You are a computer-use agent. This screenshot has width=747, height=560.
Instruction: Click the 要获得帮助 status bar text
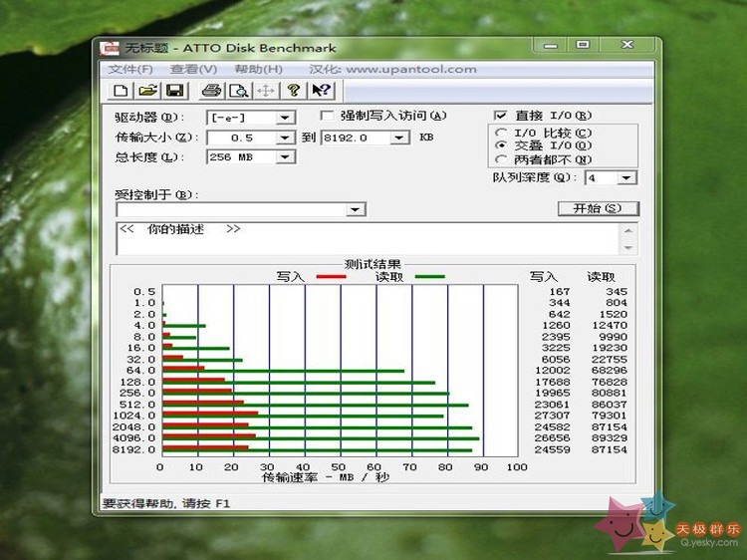click(x=166, y=503)
